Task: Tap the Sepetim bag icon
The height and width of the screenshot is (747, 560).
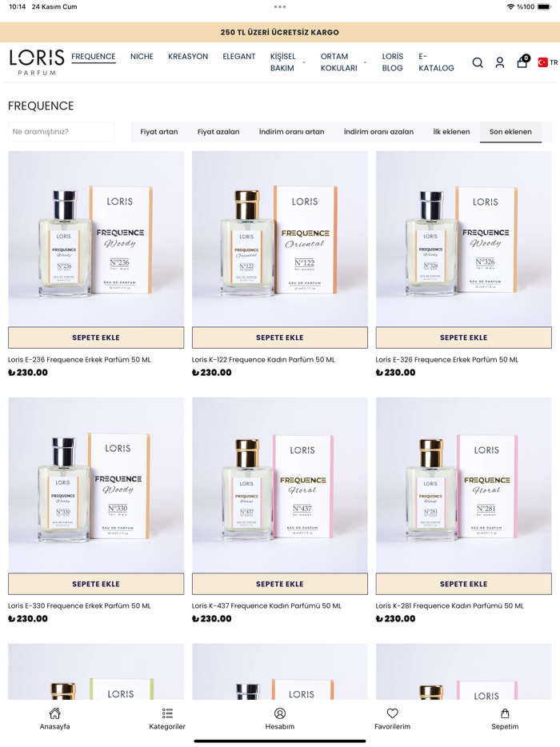Action: (505, 713)
